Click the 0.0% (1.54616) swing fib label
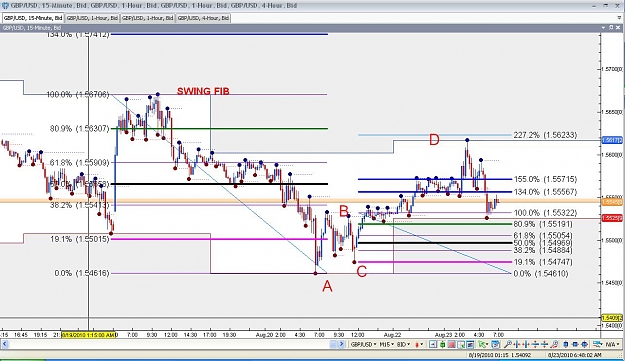The image size is (625, 361). pos(82,273)
